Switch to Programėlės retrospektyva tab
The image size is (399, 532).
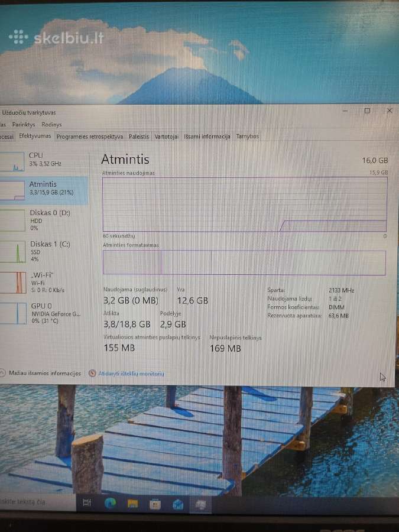pyautogui.click(x=90, y=137)
